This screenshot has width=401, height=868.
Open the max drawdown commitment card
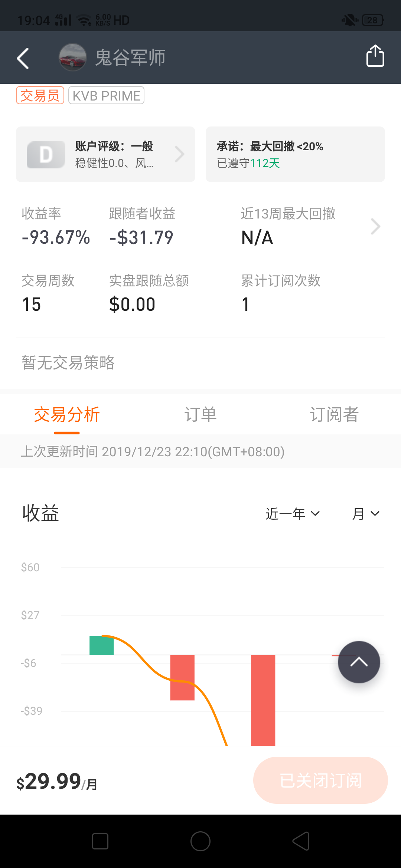[x=295, y=154]
